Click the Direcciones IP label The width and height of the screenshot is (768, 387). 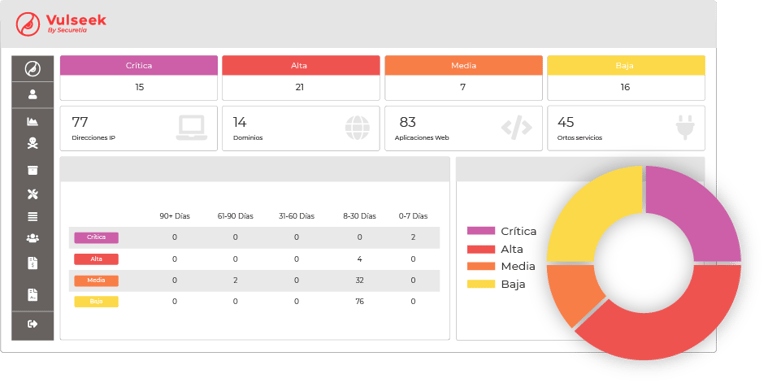pyautogui.click(x=94, y=138)
